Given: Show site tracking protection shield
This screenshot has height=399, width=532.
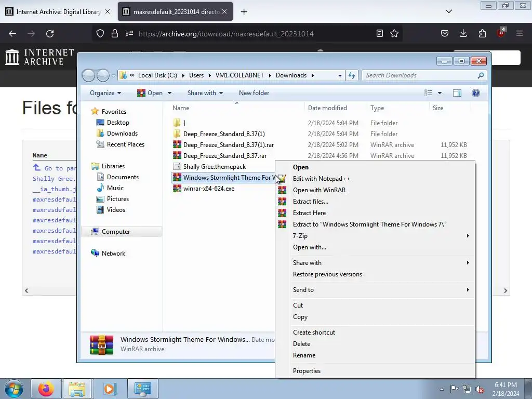Looking at the screenshot, I should tap(100, 33).
